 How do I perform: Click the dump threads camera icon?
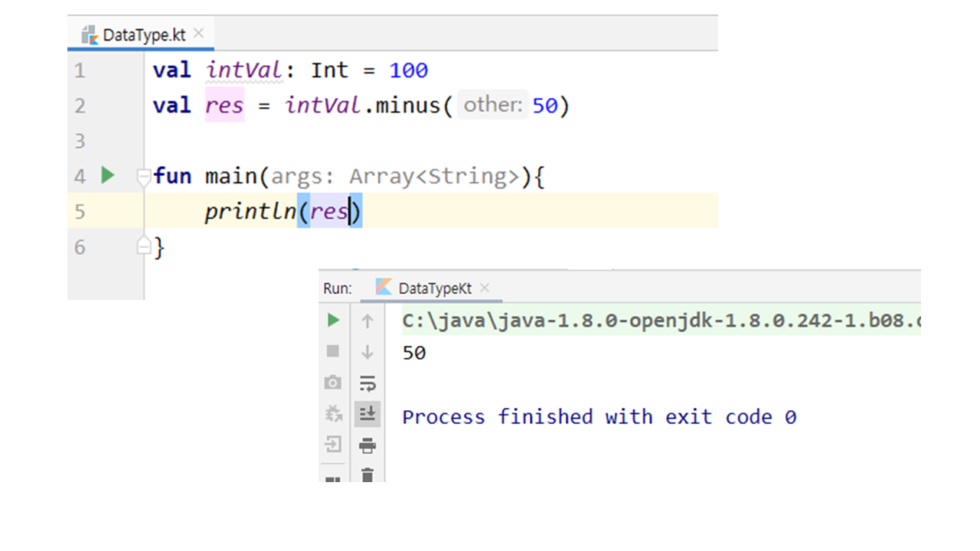click(333, 383)
